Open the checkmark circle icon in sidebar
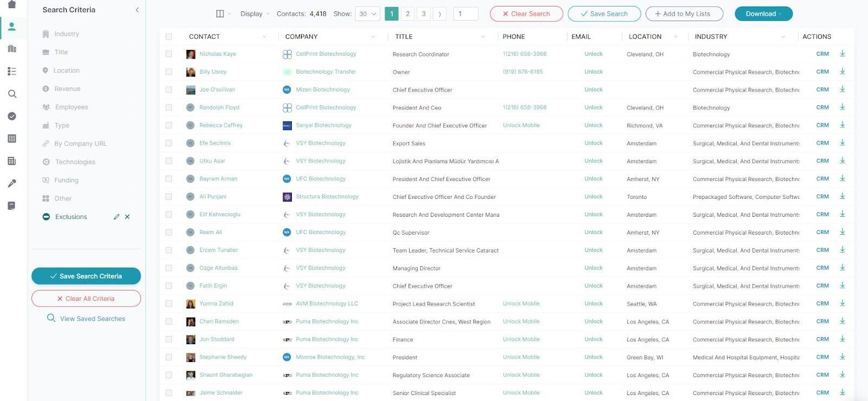Viewport: 868px width, 401px height. 11,116
